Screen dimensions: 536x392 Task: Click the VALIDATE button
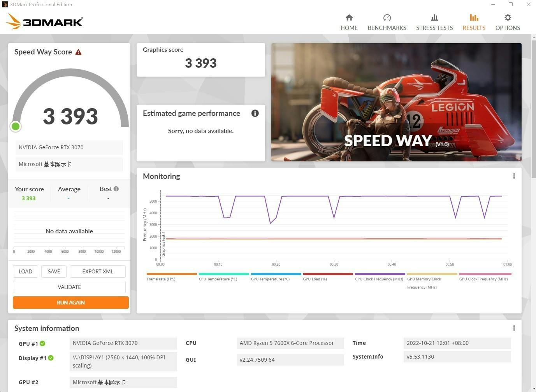point(69,287)
